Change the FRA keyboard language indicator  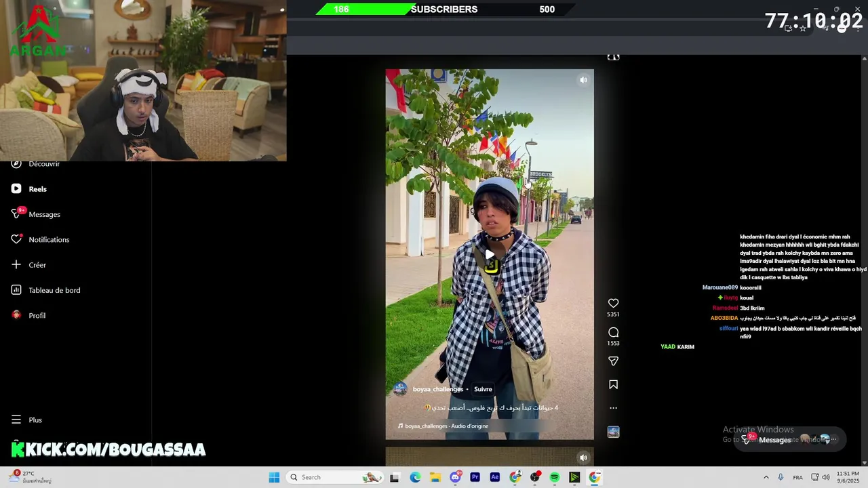pos(798,477)
